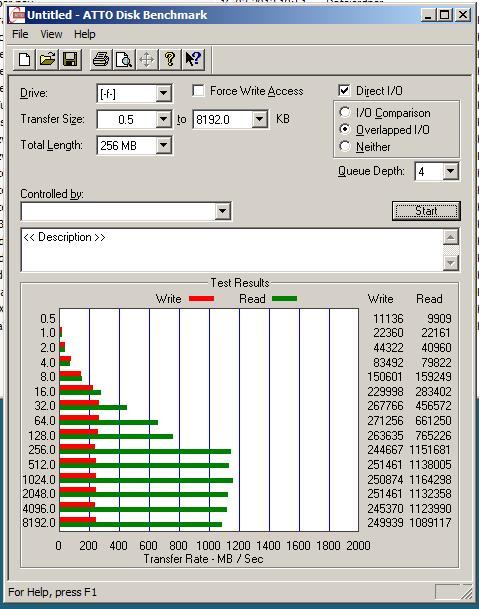Click the Read column header in results
479x609 pixels.
point(429,299)
